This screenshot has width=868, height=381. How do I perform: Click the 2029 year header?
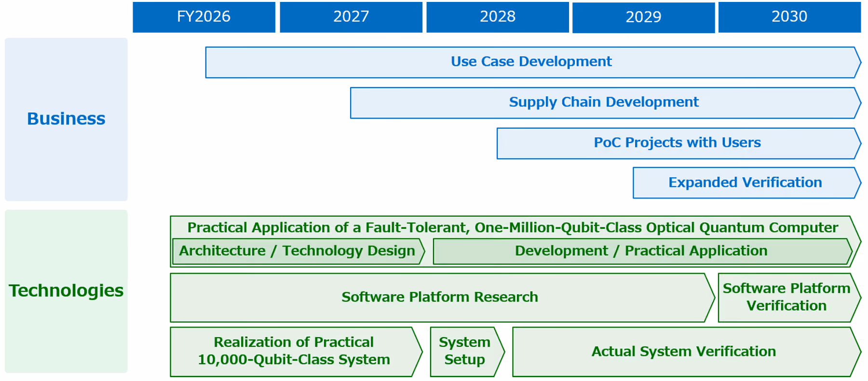[644, 17]
